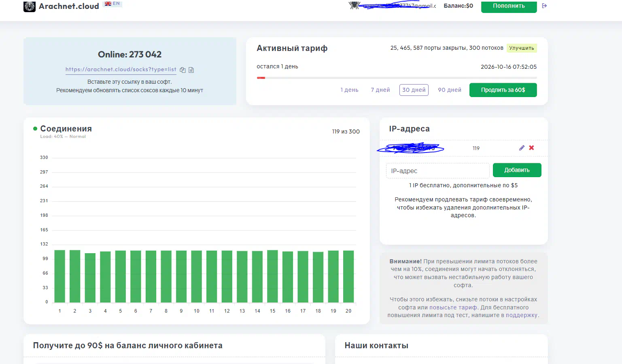Select the 1 день period
Viewport: 622px width, 364px height.
[x=349, y=90]
